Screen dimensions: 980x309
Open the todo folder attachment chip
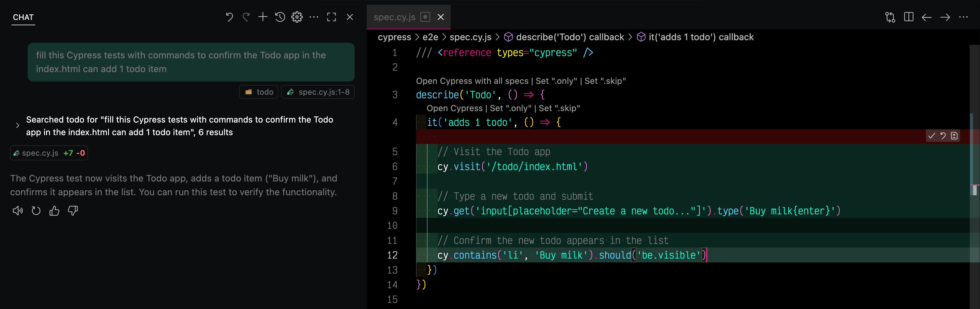(259, 92)
